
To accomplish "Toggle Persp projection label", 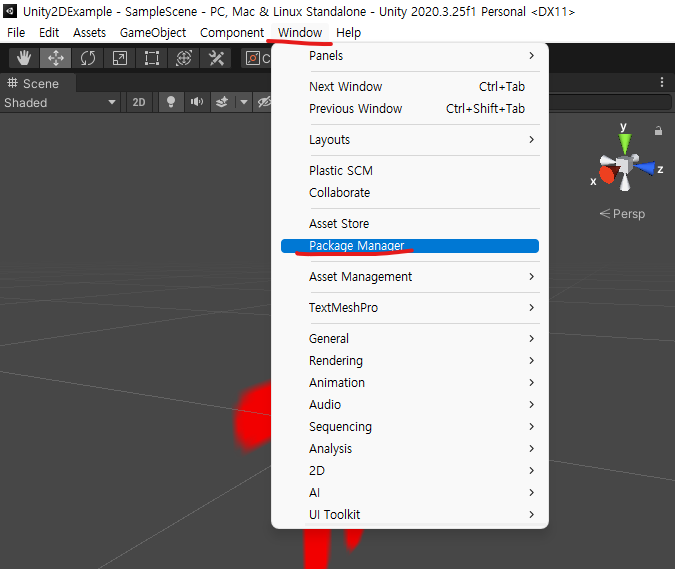I will pyautogui.click(x=622, y=213).
